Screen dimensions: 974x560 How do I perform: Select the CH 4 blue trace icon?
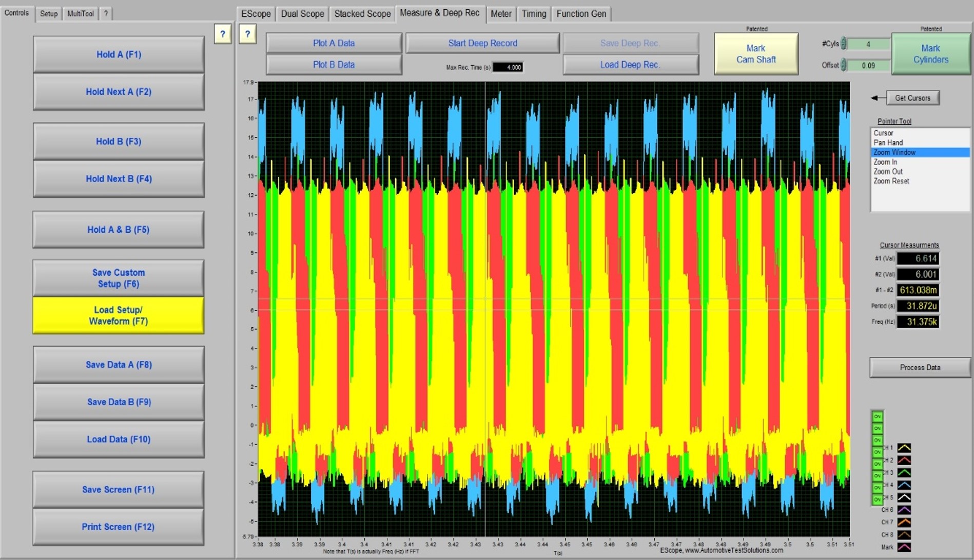(904, 485)
